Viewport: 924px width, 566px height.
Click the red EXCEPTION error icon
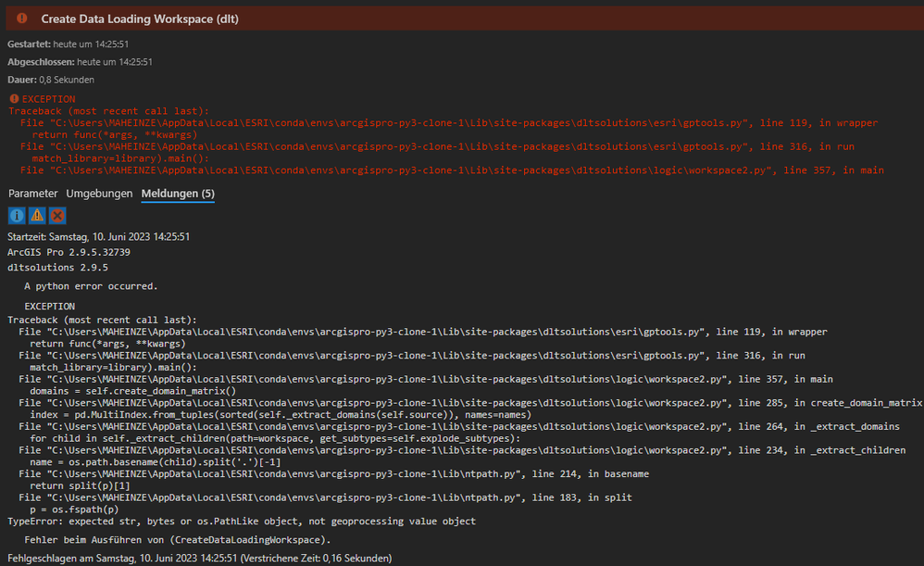click(14, 99)
